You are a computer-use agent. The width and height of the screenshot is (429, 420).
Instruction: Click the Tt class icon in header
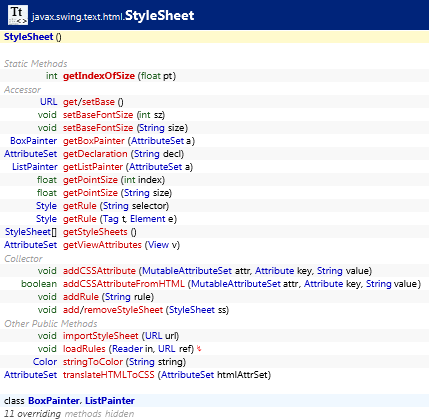pos(18,15)
